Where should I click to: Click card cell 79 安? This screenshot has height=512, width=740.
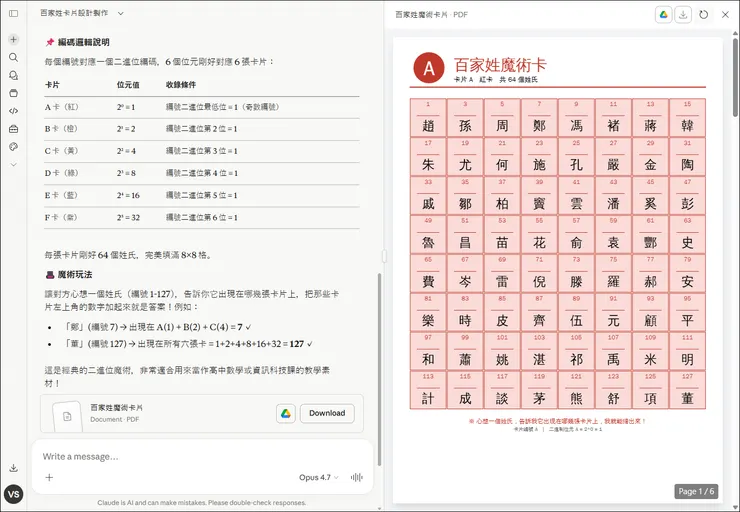687,274
